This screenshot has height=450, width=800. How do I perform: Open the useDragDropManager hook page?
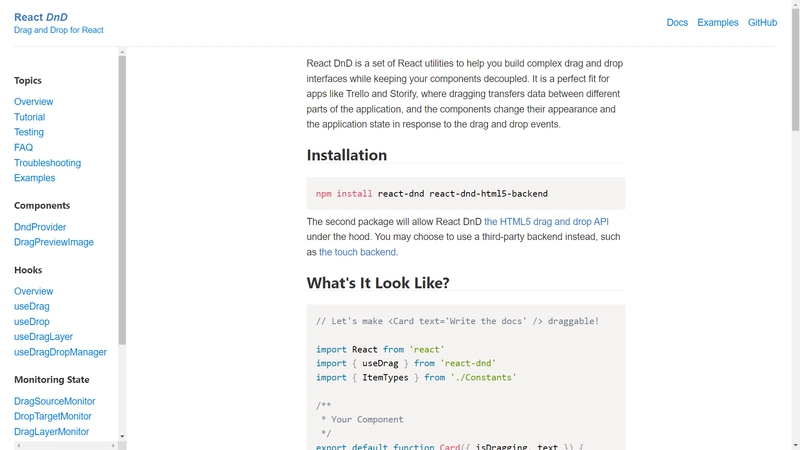tap(60, 352)
